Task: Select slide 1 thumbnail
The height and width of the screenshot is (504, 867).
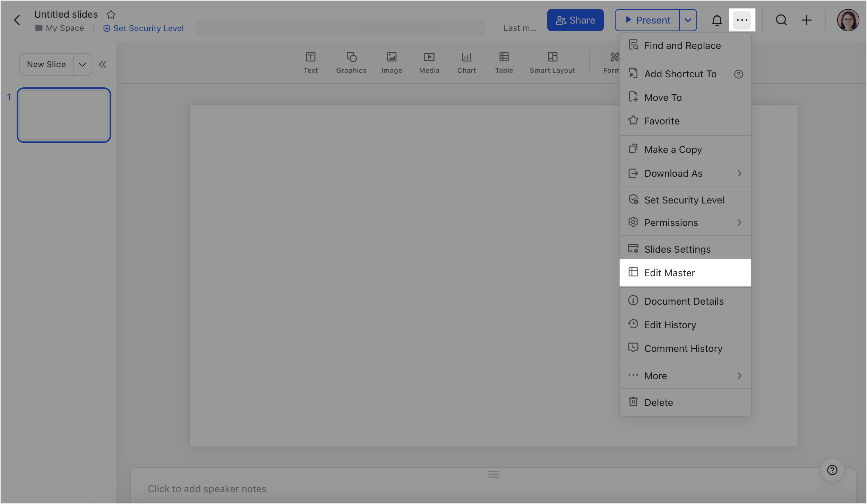Action: (x=64, y=115)
